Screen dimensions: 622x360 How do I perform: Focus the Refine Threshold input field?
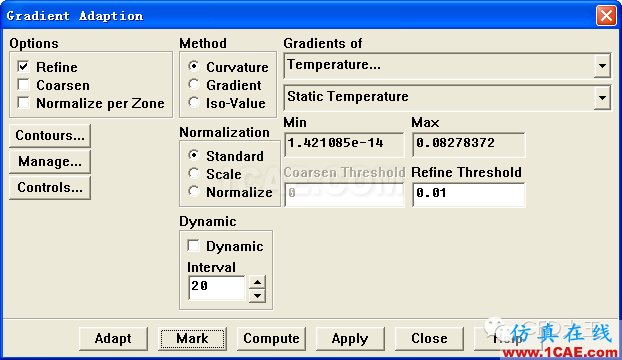click(468, 194)
